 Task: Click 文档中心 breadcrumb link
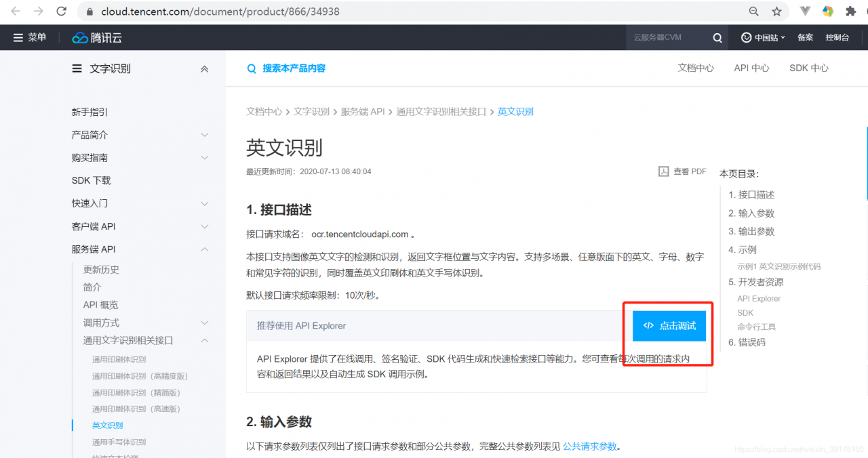[264, 111]
